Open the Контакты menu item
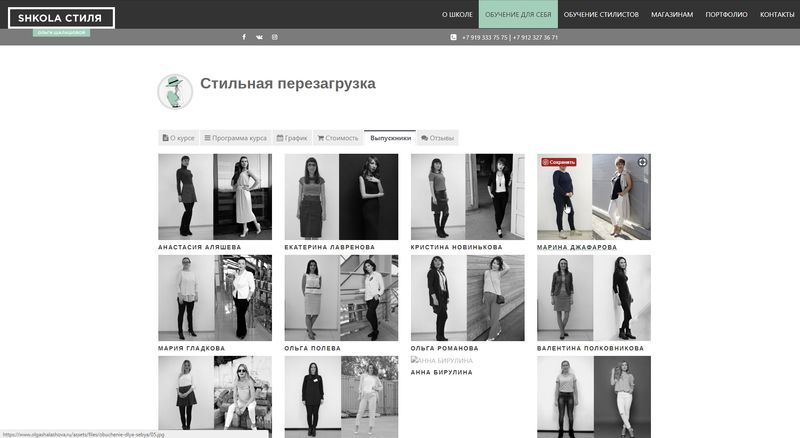This screenshot has width=800, height=438. (x=777, y=14)
